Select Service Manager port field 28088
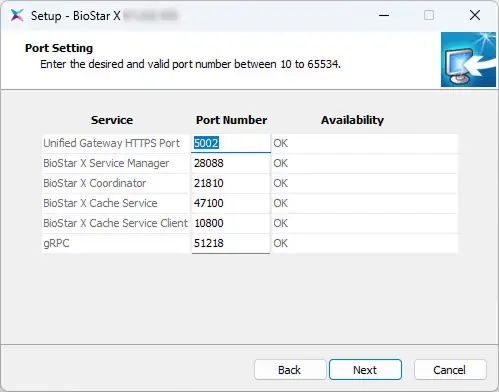This screenshot has width=499, height=392. tap(231, 163)
